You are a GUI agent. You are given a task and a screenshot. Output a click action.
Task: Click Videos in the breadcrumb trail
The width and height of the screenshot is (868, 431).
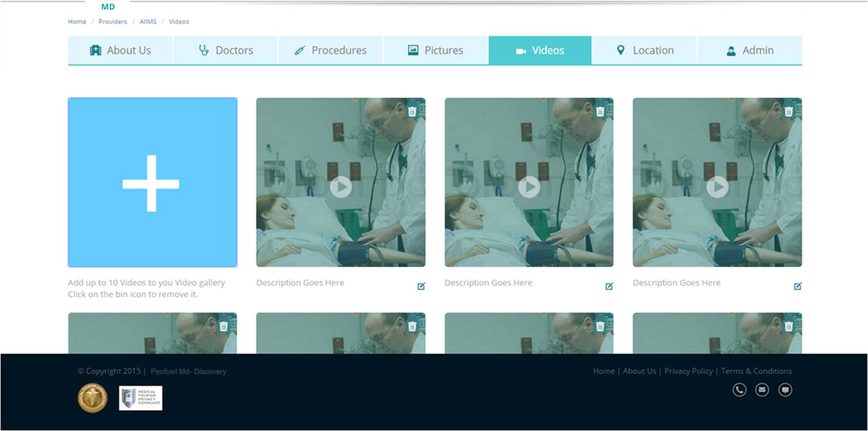179,21
